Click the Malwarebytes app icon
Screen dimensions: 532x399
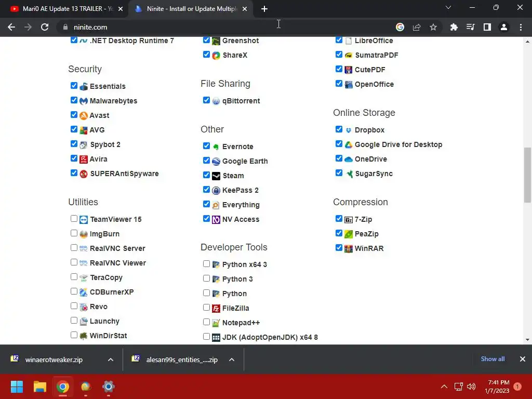(84, 101)
